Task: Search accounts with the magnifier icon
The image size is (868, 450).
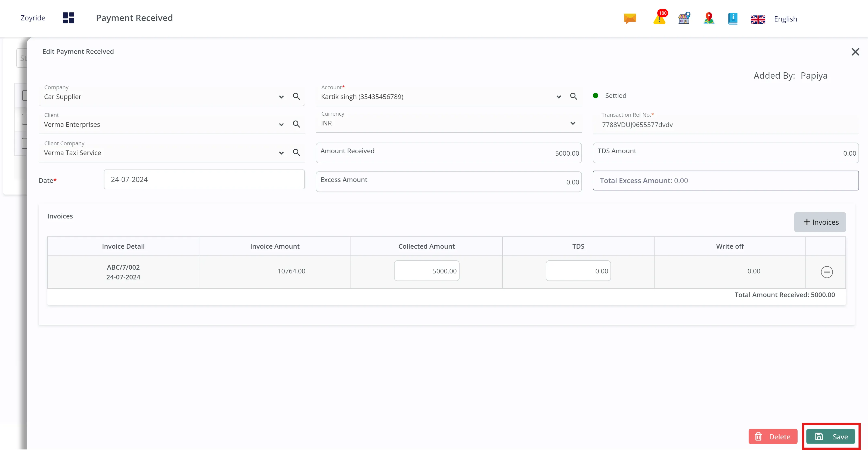Action: (x=573, y=96)
